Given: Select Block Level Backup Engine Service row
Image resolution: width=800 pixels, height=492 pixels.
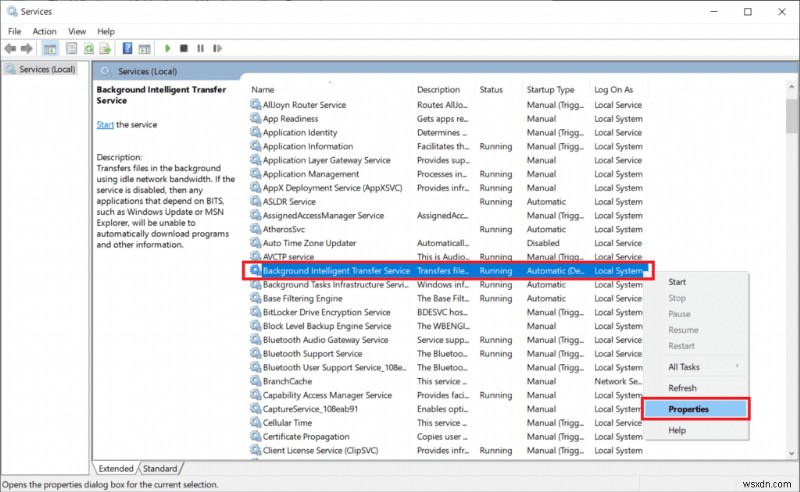Looking at the screenshot, I should pos(447,326).
